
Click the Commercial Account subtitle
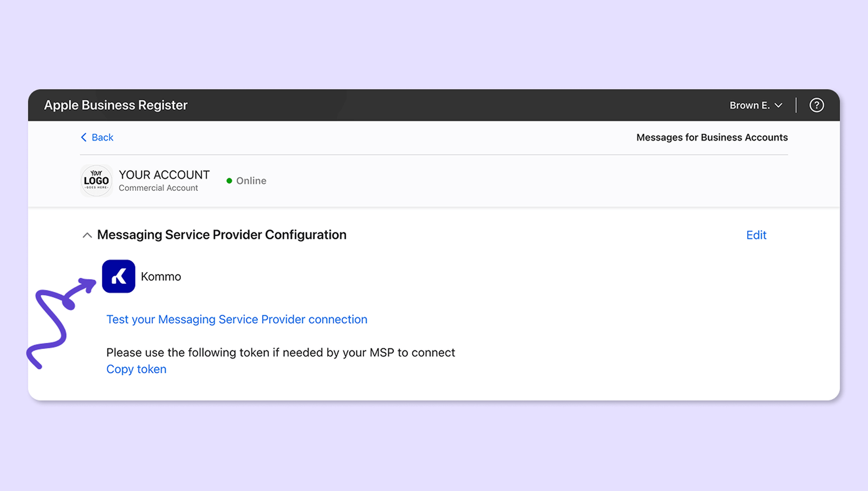tap(158, 188)
